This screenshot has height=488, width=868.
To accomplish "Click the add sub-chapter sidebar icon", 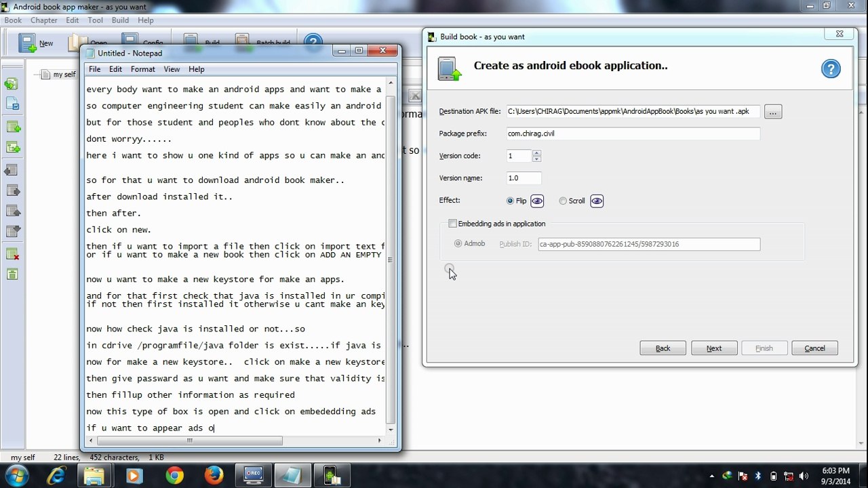I will click(12, 147).
